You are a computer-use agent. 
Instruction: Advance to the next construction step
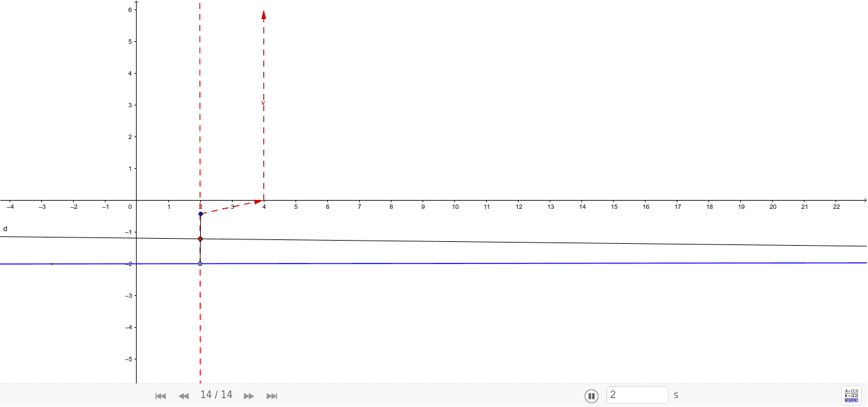pos(249,396)
